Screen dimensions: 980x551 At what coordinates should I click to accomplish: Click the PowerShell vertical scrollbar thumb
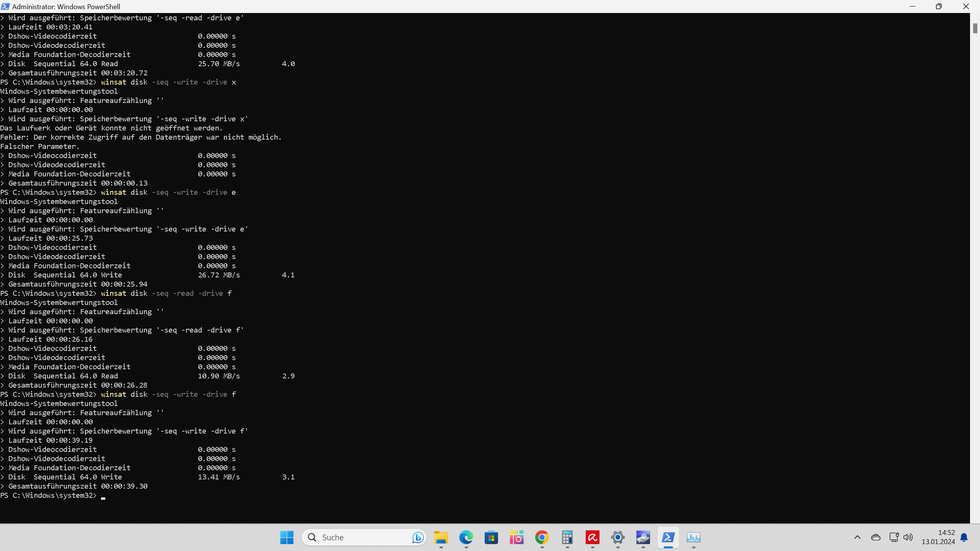975,28
